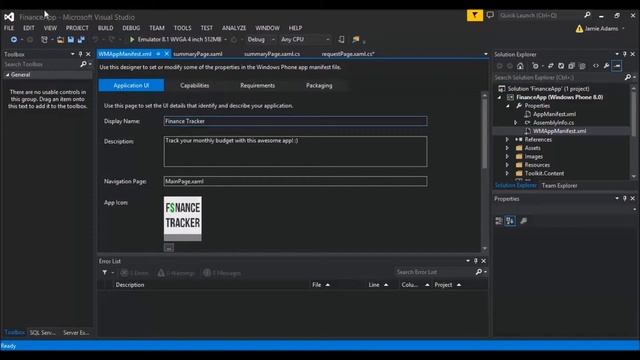Image resolution: width=640 pixels, height=360 pixels.
Task: Toggle pin on the WMAppManifest.xml tab
Action: [158, 53]
